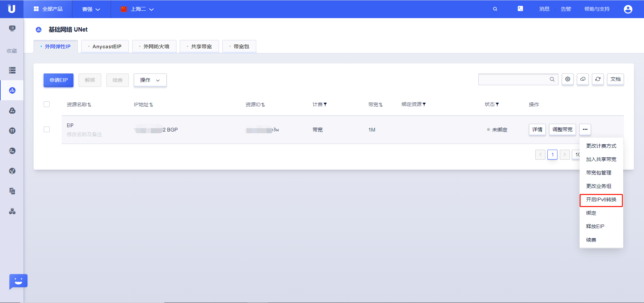Sort by 资源ID column header
This screenshot has width=644, height=303.
pyautogui.click(x=255, y=105)
